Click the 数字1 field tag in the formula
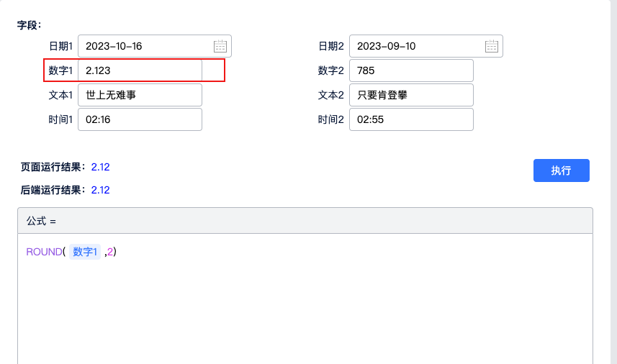 [85, 252]
